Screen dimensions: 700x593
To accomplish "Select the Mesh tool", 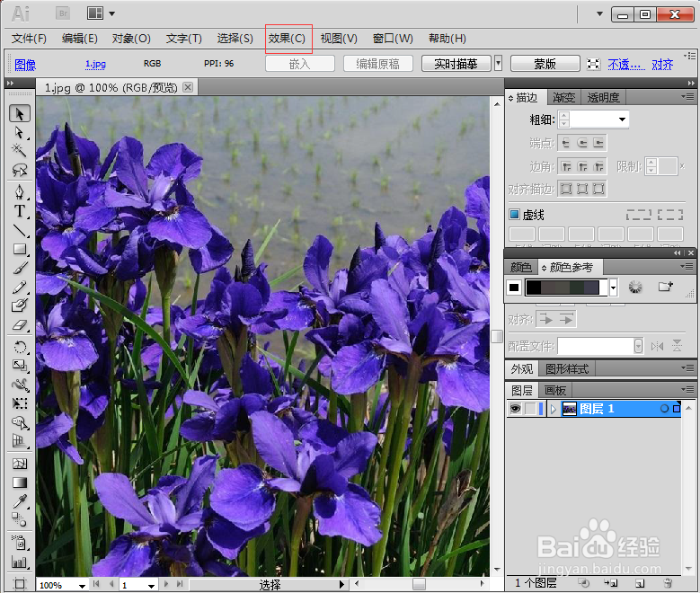I will [19, 464].
